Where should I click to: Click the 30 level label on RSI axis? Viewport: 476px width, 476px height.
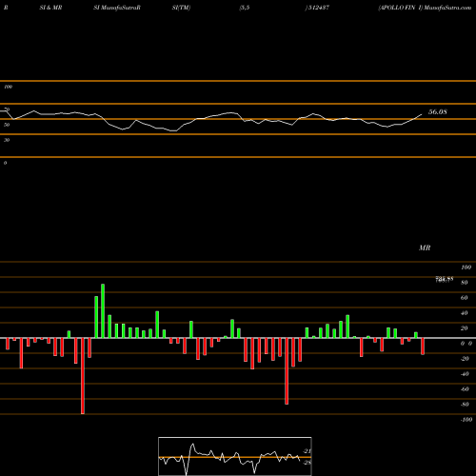[x=7, y=140]
